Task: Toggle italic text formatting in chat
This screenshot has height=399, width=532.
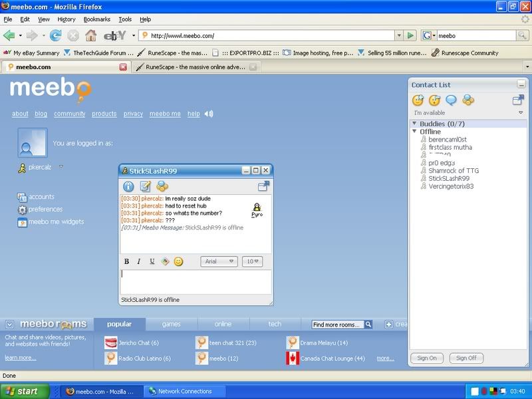Action: 140,261
